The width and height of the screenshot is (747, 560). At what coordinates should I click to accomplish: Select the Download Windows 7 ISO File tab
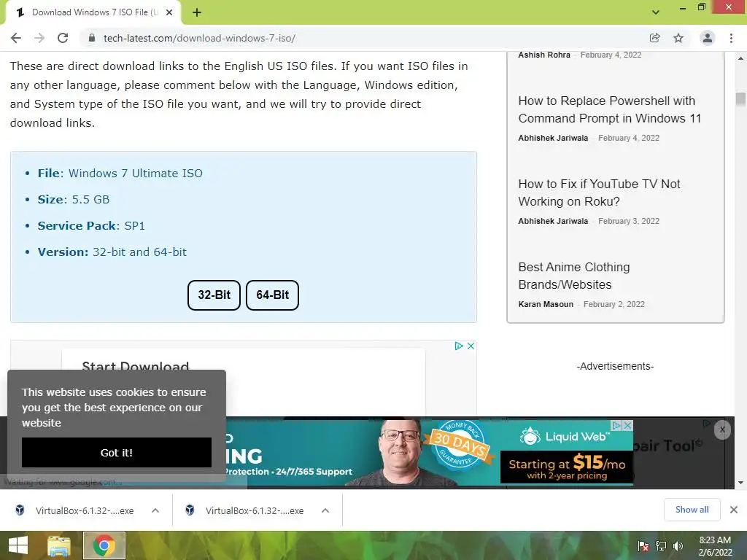click(93, 12)
